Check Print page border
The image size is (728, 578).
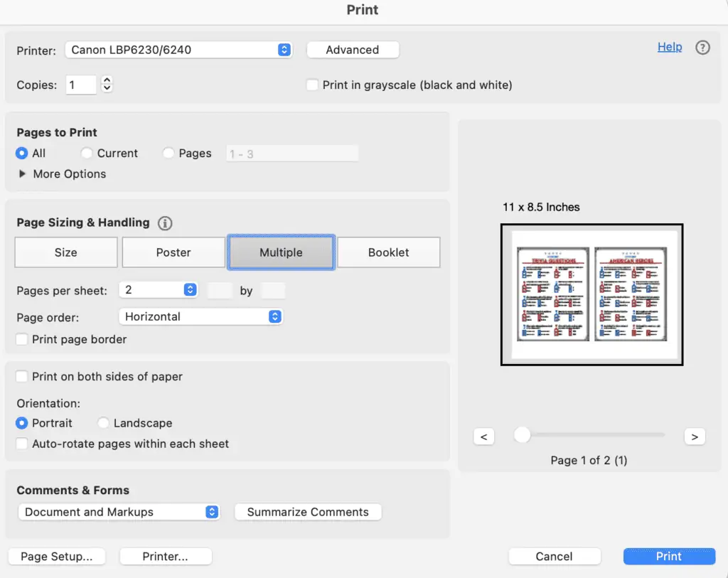pyautogui.click(x=22, y=339)
